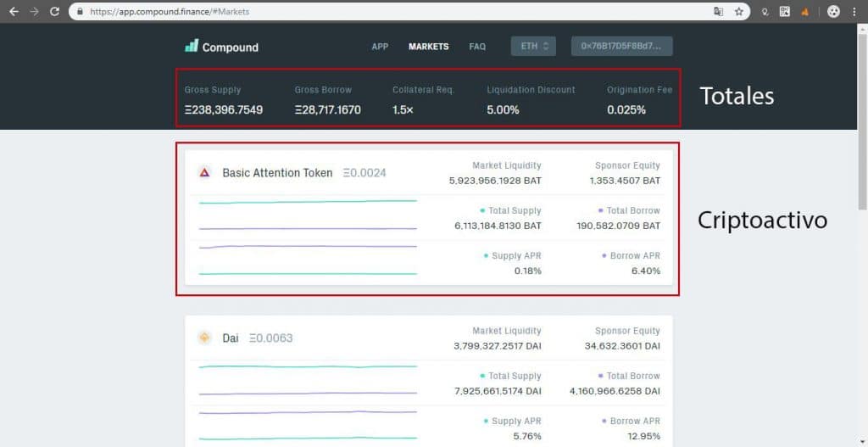The width and height of the screenshot is (868, 447).
Task: Click the BAT Borrow APR 6.40%
Action: point(645,271)
